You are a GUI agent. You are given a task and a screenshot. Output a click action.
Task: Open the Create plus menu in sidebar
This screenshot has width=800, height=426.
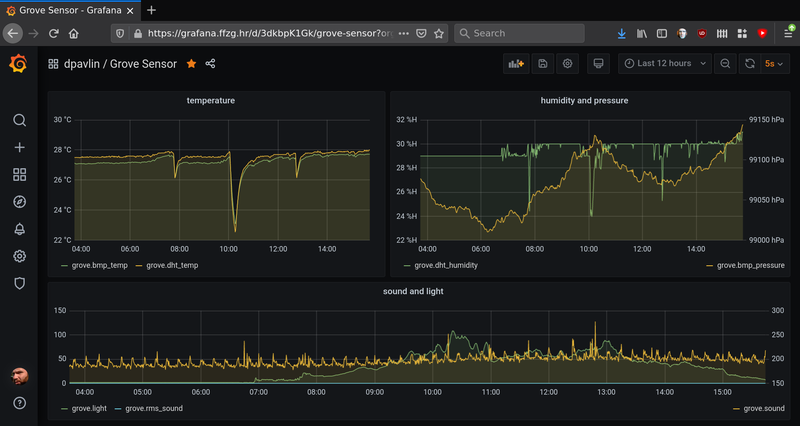pyautogui.click(x=19, y=147)
